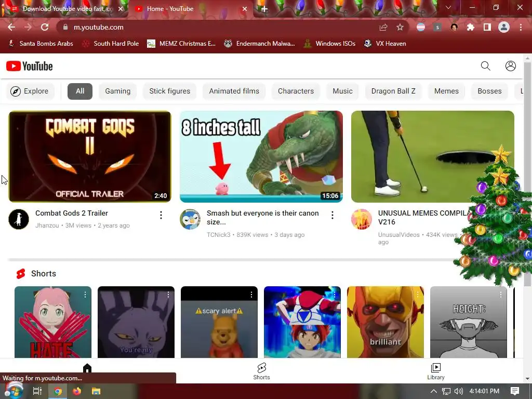Open Chrome three-dot menu
Viewport: 532px width, 399px height.
click(521, 27)
